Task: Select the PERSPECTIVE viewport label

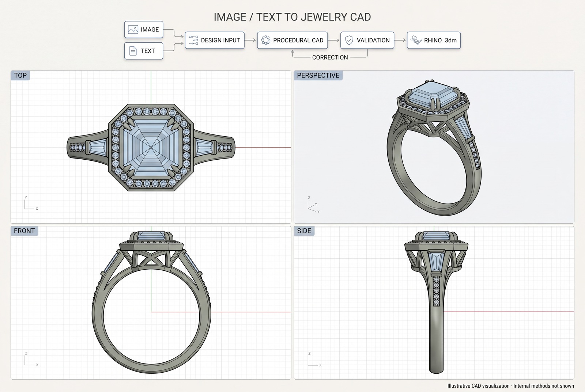Action: 318,75
